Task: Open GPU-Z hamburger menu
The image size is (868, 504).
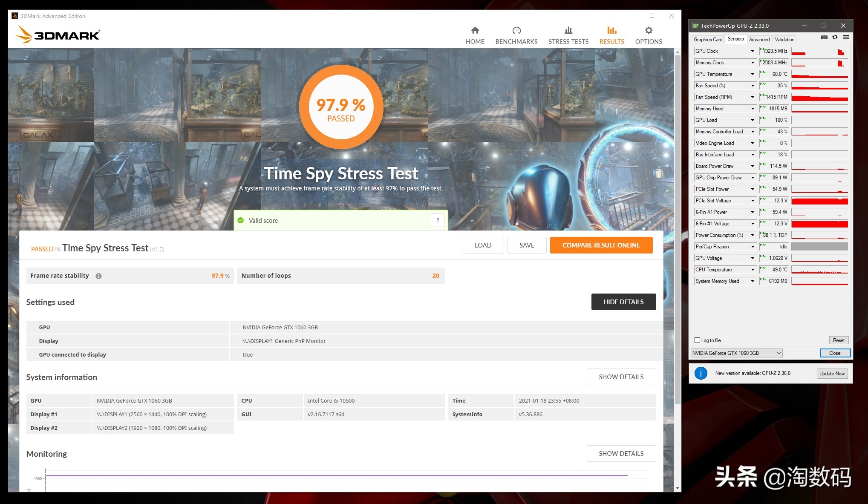Action: point(846,37)
